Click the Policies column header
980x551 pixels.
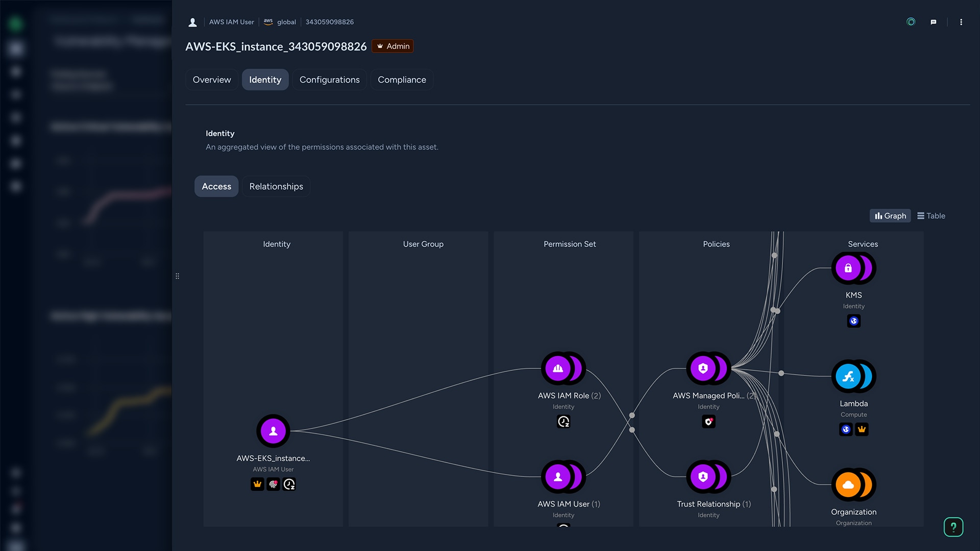point(716,244)
